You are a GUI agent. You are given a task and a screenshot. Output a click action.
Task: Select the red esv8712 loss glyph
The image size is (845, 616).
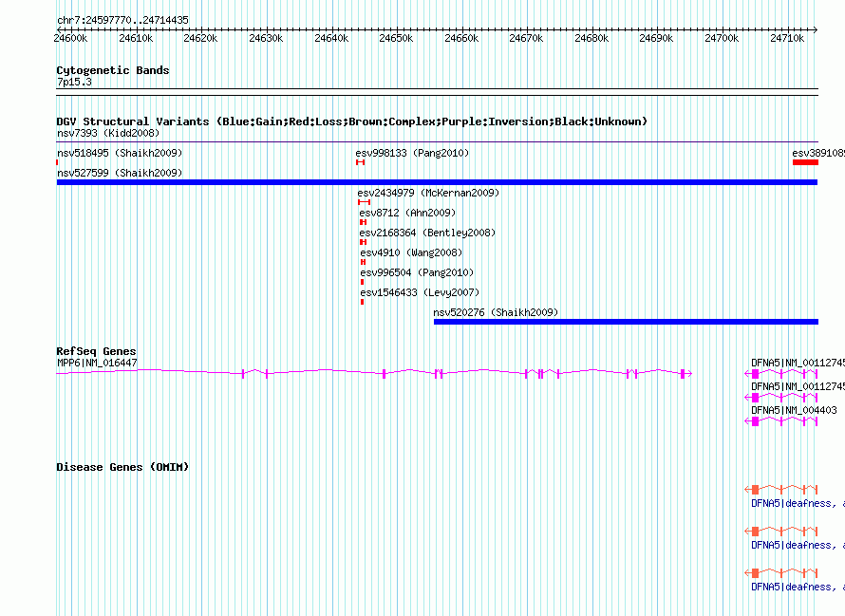364,222
